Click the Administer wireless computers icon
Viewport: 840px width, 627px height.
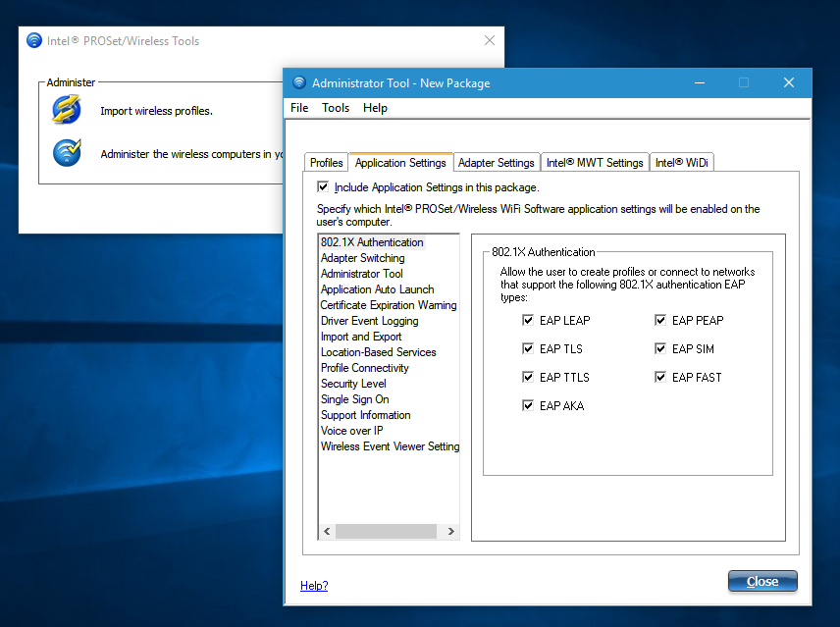click(67, 153)
